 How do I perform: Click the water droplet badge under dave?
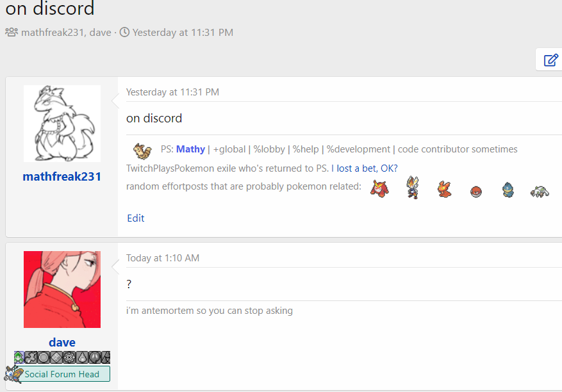coord(82,357)
